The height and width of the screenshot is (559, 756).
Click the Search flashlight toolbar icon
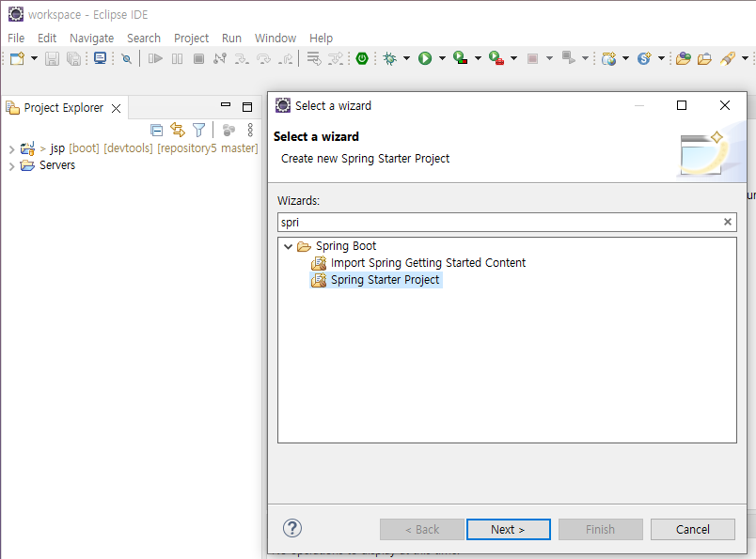728,58
